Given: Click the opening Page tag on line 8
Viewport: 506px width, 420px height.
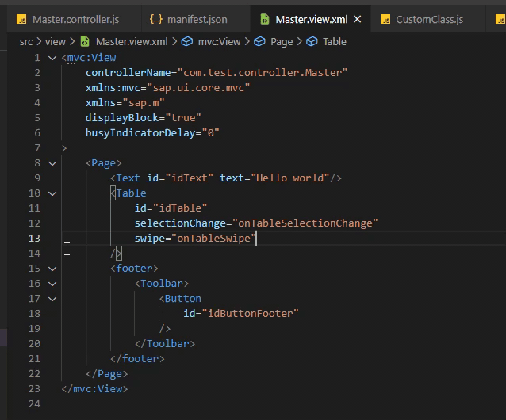Looking at the screenshot, I should [104, 163].
